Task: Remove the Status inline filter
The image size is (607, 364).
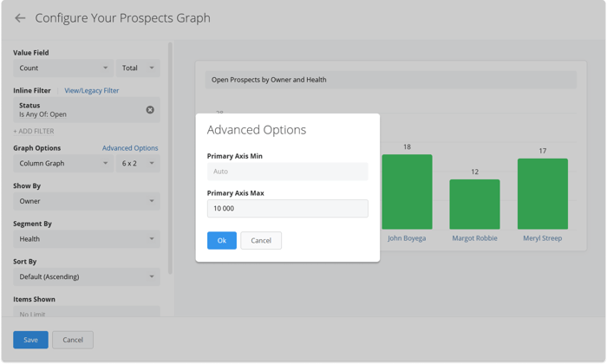Action: [x=150, y=110]
